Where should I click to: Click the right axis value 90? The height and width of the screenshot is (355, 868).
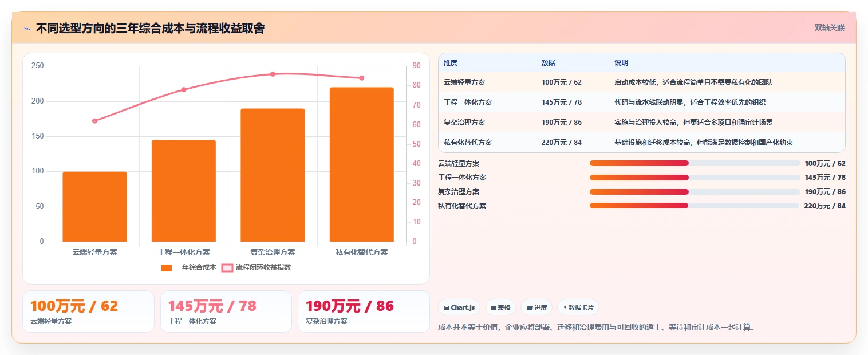coord(416,66)
